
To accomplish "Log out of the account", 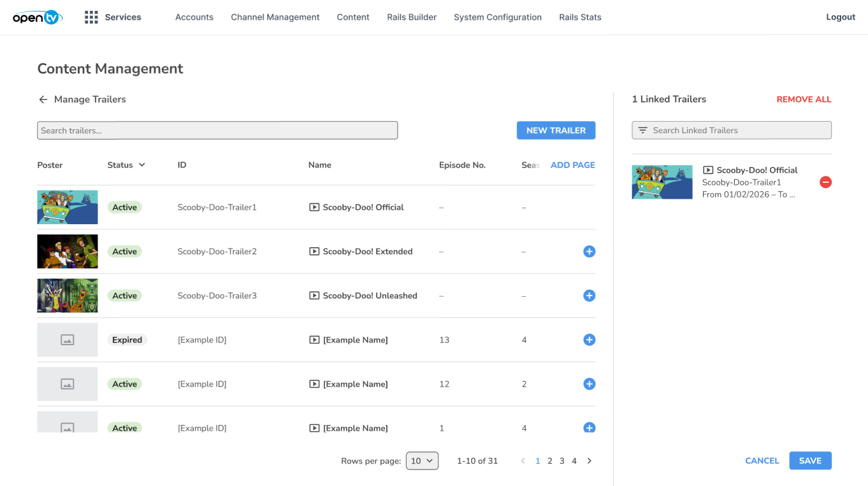I will coord(841,17).
